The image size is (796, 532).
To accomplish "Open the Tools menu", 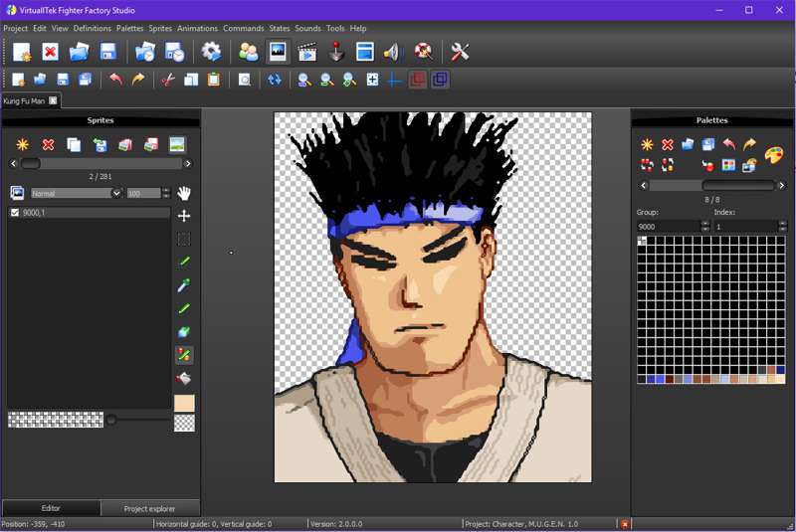I will [x=335, y=29].
